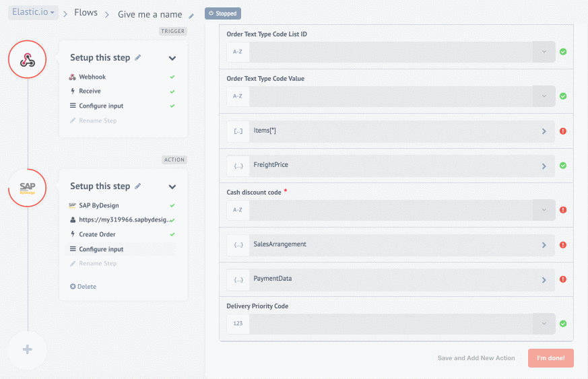Click the array [..] icon of Items[*]
This screenshot has height=379, width=588.
pyautogui.click(x=238, y=131)
